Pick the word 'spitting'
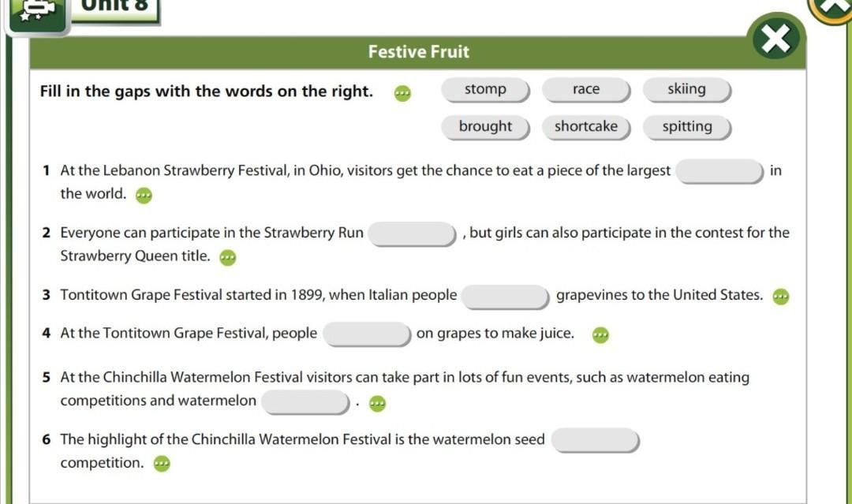Screen dimensions: 852x504 686,127
